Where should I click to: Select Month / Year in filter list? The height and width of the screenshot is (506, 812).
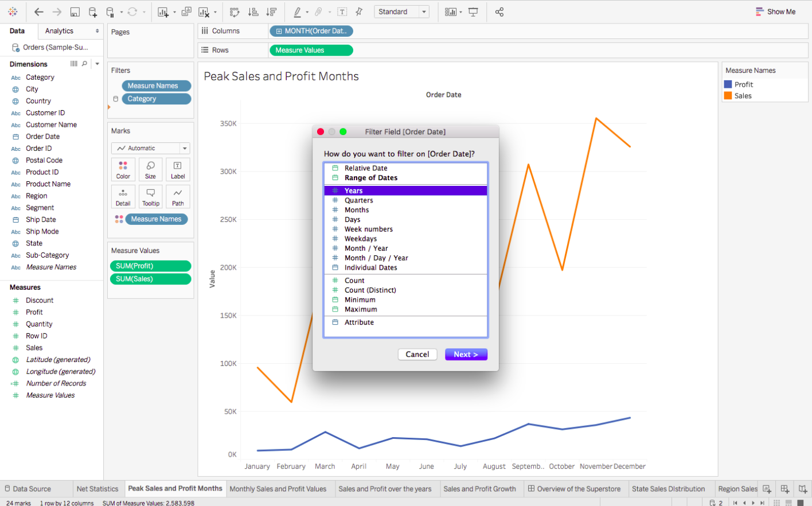click(406, 248)
